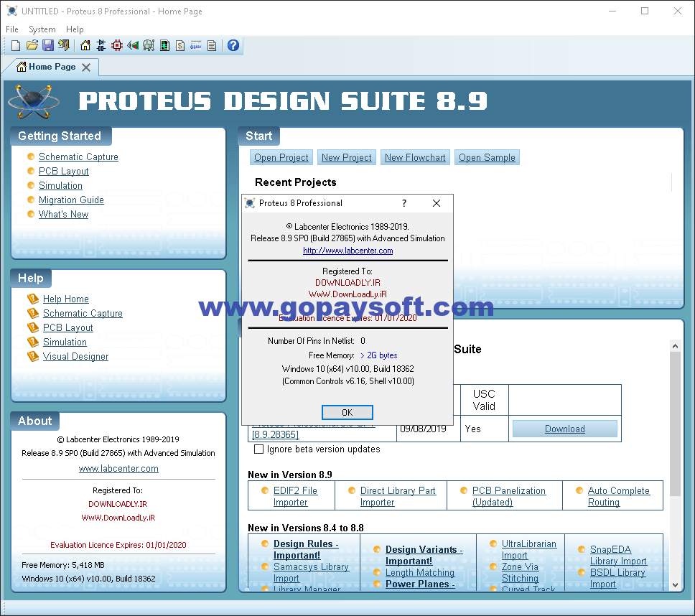Open the What's New link
Viewport: 695px width, 616px height.
[63, 214]
